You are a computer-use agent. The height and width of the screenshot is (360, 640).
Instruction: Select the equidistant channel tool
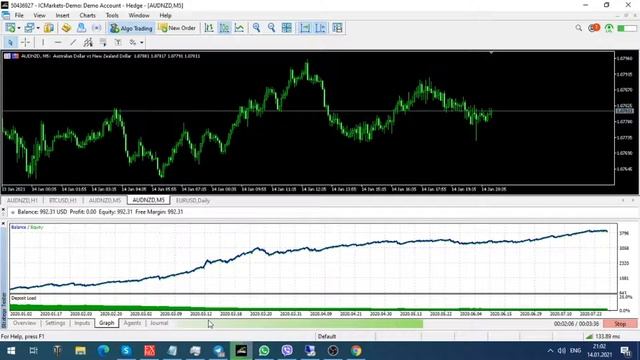[x=88, y=42]
